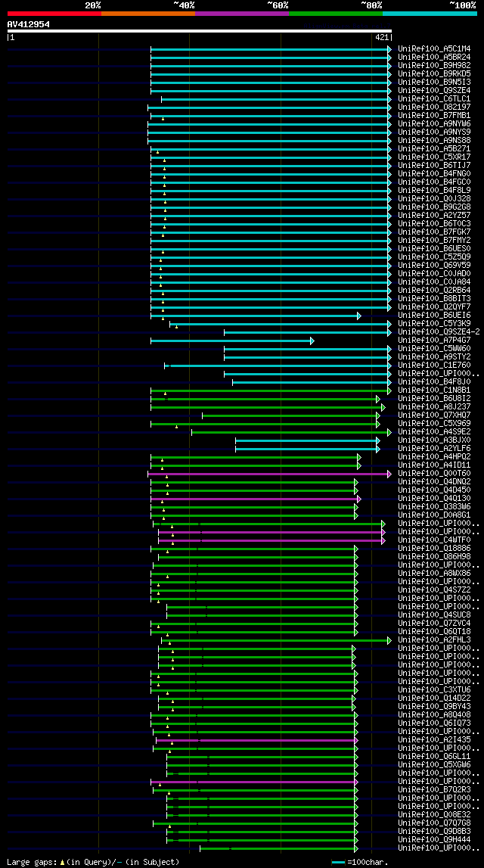
Task: Open hit UniRef100_C6TLC1
Action: [434, 98]
